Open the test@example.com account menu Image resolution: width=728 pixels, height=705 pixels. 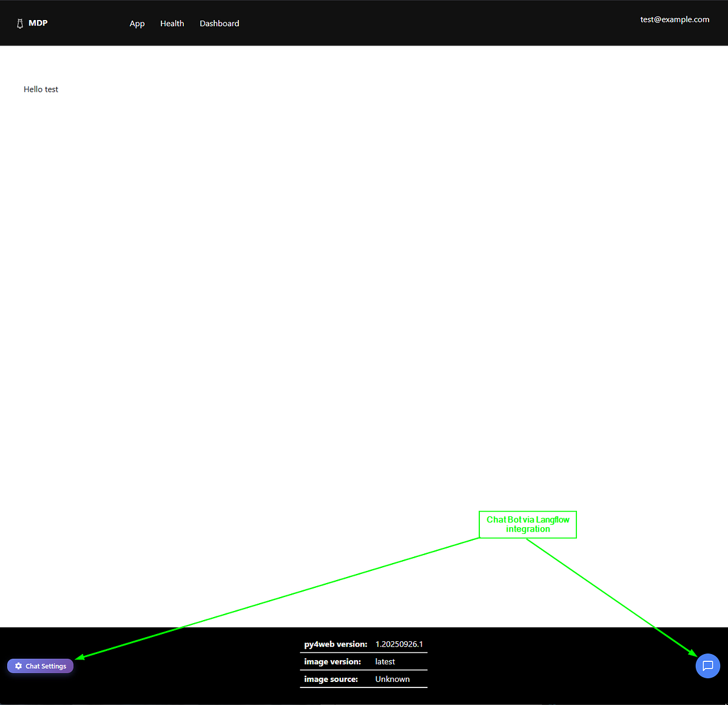click(675, 19)
